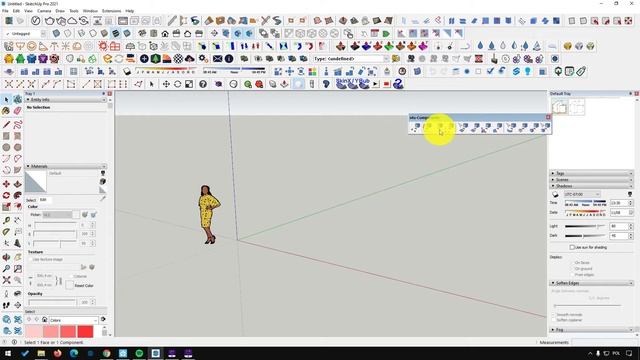The height and width of the screenshot is (360, 640).
Task: Switch to the Select tab in Materials
Action: tap(31, 200)
